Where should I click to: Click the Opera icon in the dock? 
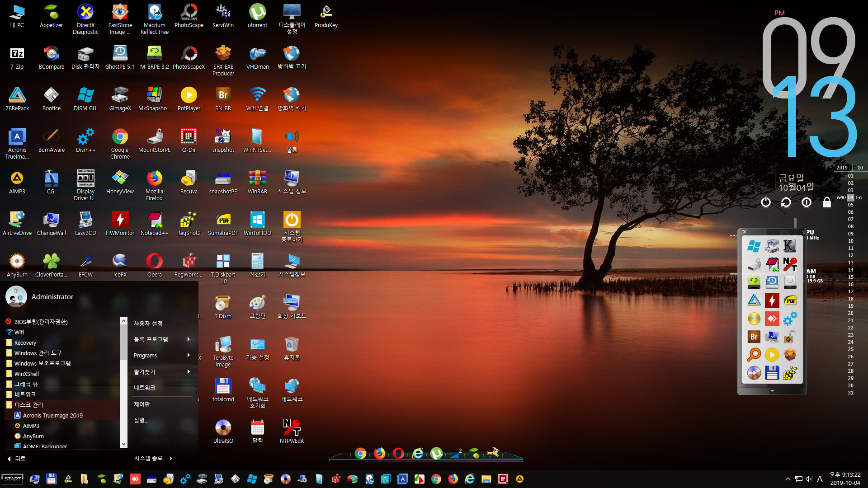tap(398, 453)
